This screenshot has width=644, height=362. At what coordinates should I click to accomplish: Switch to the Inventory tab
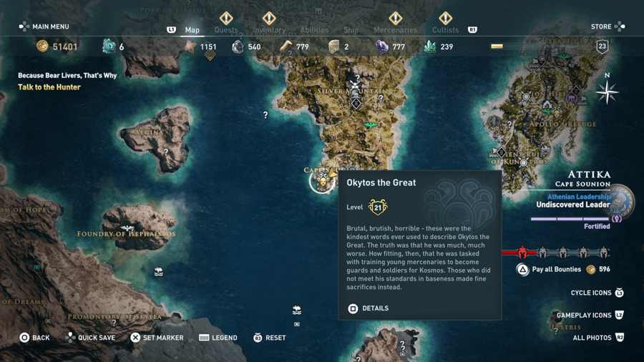coord(269,30)
